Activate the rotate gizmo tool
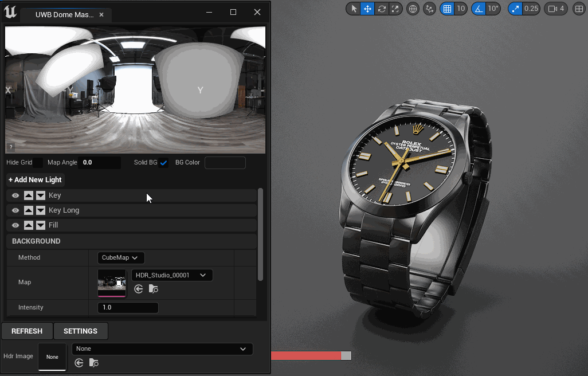Image resolution: width=588 pixels, height=376 pixels. [x=381, y=9]
